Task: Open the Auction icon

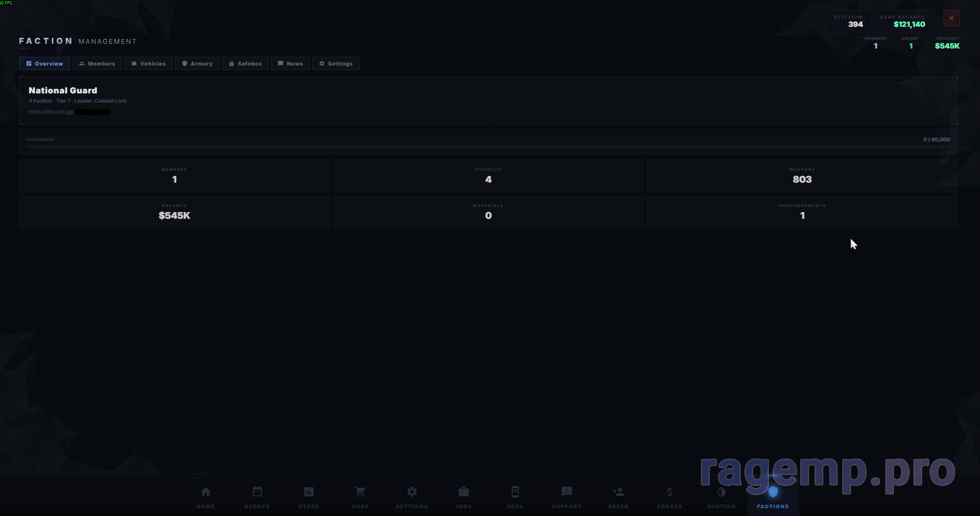Action: 721,492
